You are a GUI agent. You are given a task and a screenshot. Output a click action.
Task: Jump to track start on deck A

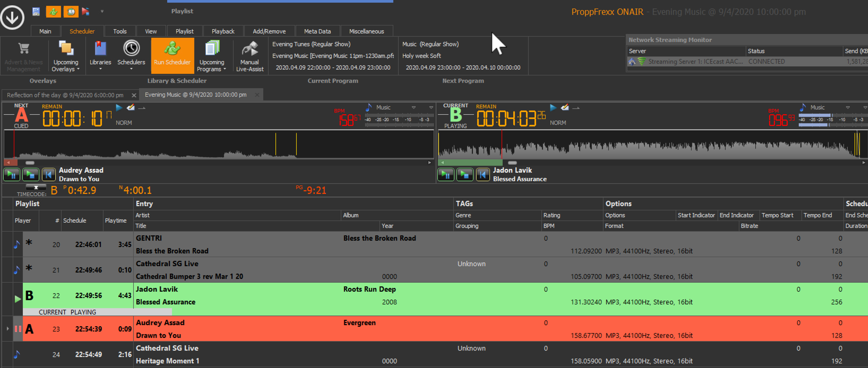pos(49,175)
